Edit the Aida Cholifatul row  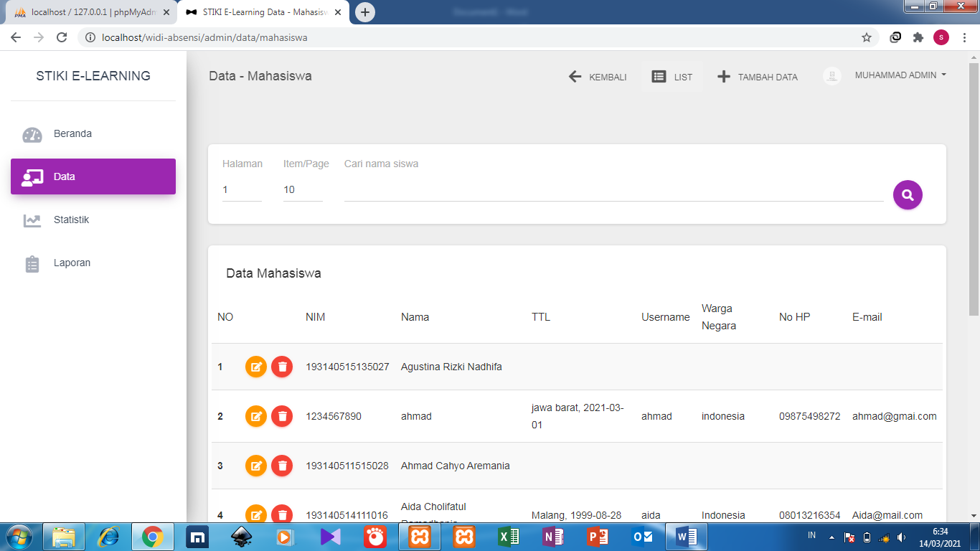[x=256, y=514]
